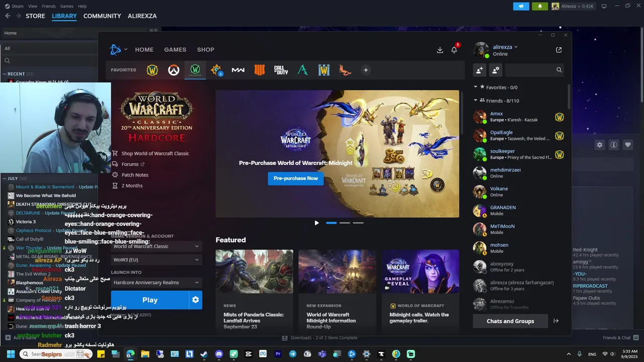Open Crash Bandicoot favorite icon
The width and height of the screenshot is (644, 362).
click(x=345, y=70)
